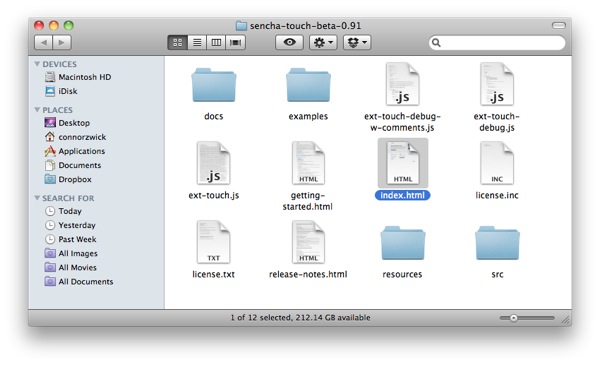The height and width of the screenshot is (365, 600).
Task: Select the getting-started.html file icon
Action: point(308,163)
